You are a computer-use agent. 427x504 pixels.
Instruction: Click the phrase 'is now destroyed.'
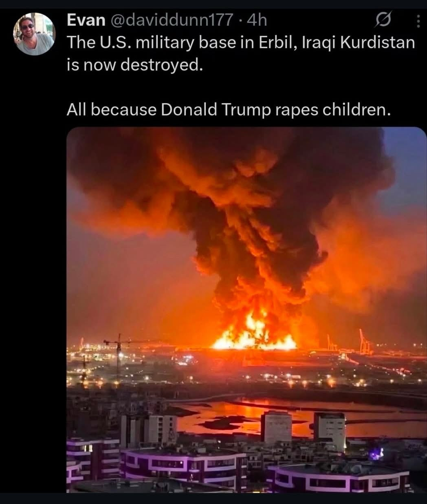[134, 64]
